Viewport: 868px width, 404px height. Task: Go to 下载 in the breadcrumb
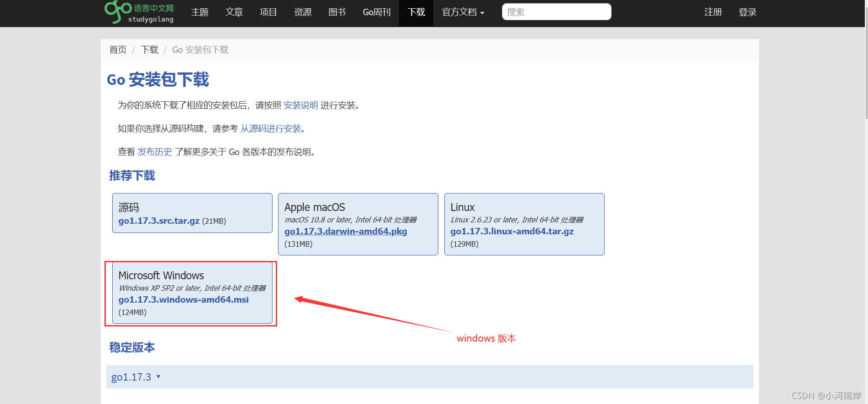150,50
